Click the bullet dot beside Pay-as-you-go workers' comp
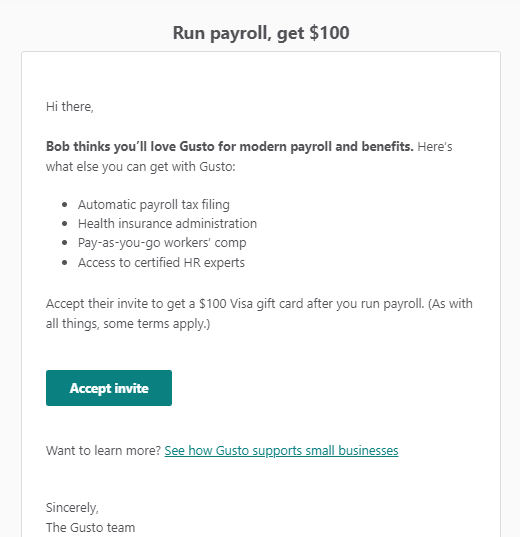This screenshot has height=537, width=520. (x=65, y=243)
